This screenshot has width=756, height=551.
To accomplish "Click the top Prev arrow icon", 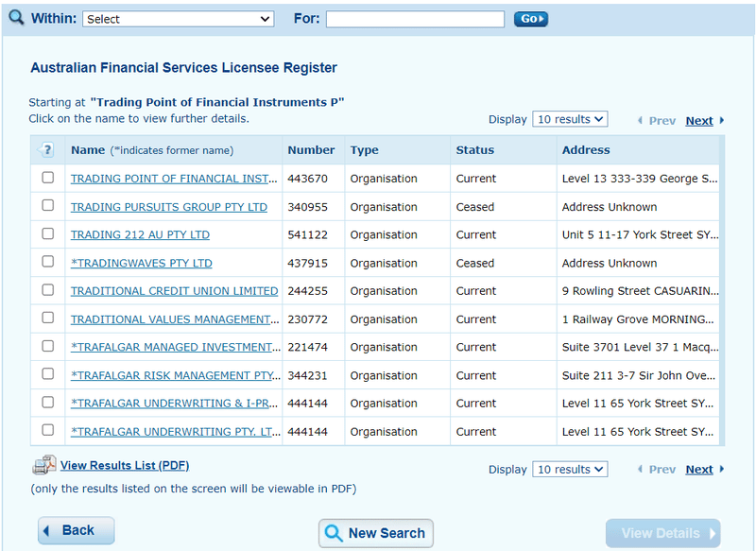I will tap(640, 121).
